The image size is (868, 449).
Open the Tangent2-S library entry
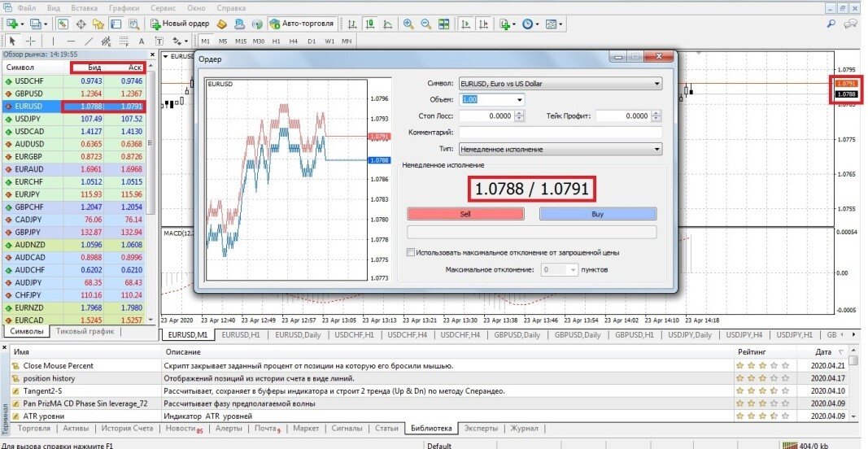[42, 391]
